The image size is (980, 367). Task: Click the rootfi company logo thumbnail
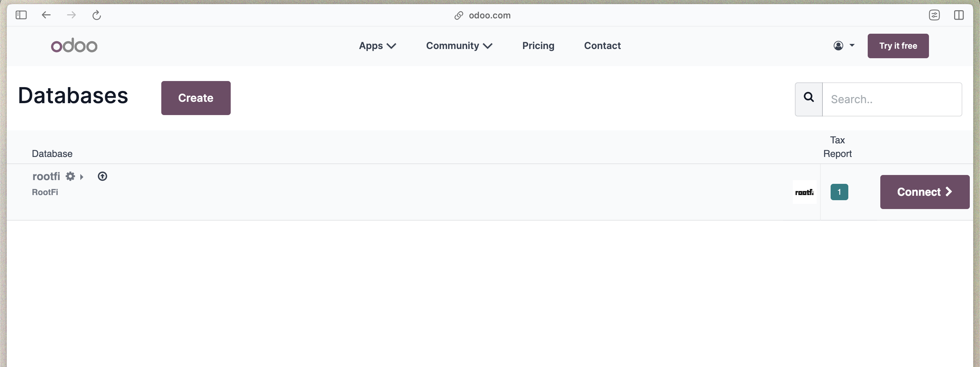[x=804, y=192]
